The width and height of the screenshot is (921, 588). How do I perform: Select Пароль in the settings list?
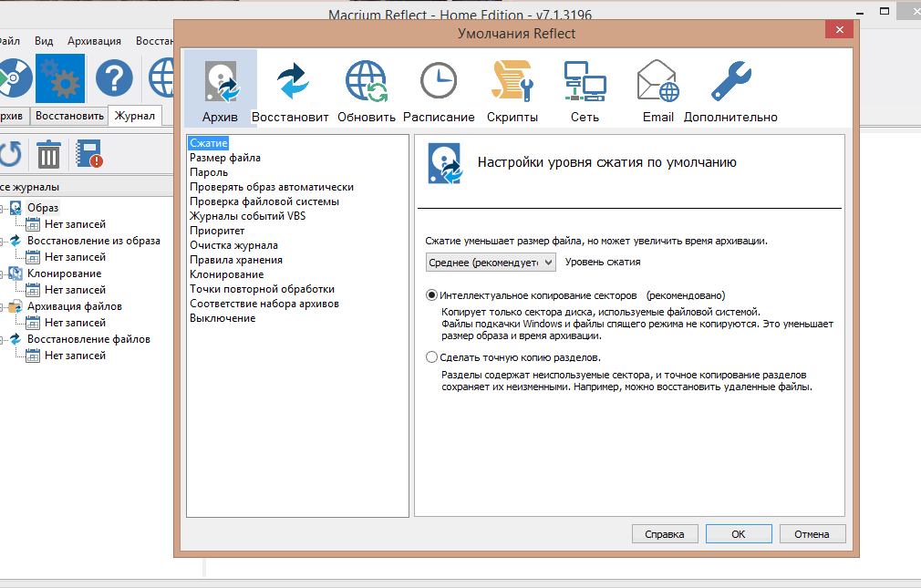point(209,172)
